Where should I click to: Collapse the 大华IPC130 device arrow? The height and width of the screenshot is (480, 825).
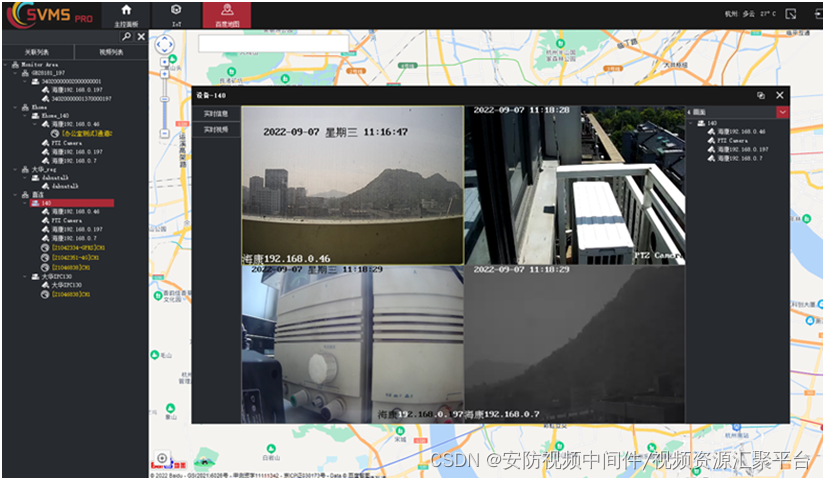(25, 276)
